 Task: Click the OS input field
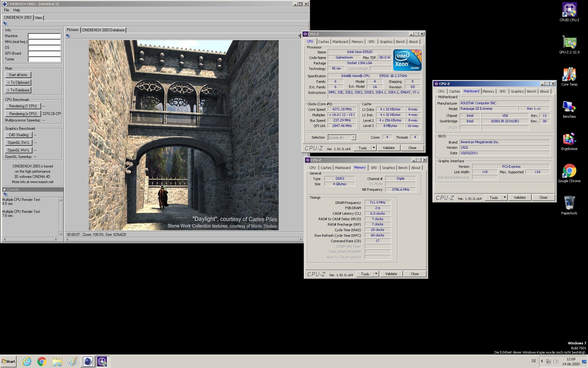(44, 48)
